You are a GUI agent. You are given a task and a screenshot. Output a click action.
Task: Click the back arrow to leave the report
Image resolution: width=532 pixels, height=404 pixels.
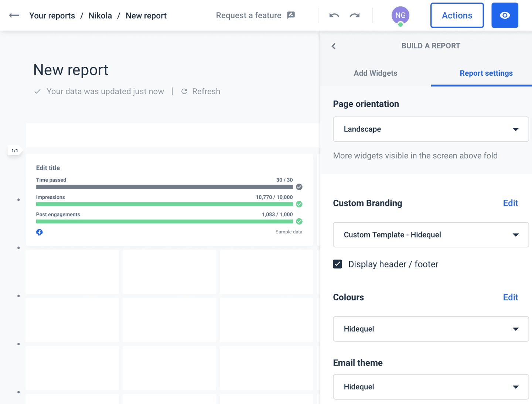pyautogui.click(x=14, y=15)
